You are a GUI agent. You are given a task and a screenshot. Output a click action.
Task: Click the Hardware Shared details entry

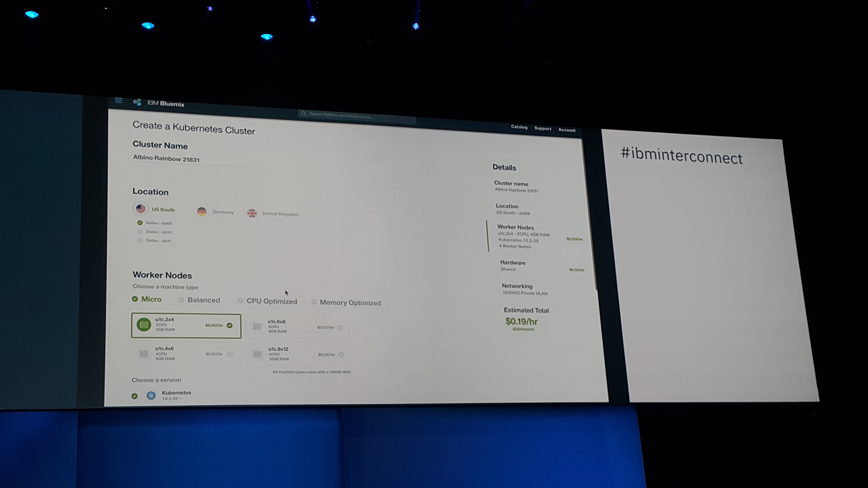[x=542, y=266]
